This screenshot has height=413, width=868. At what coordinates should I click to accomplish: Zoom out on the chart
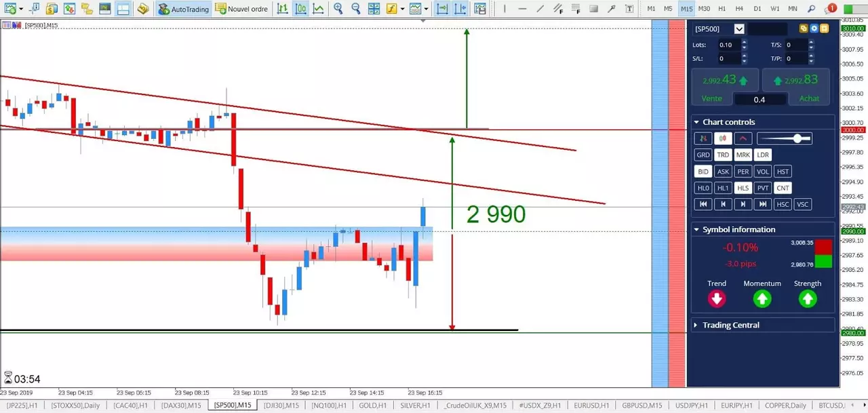pyautogui.click(x=355, y=9)
